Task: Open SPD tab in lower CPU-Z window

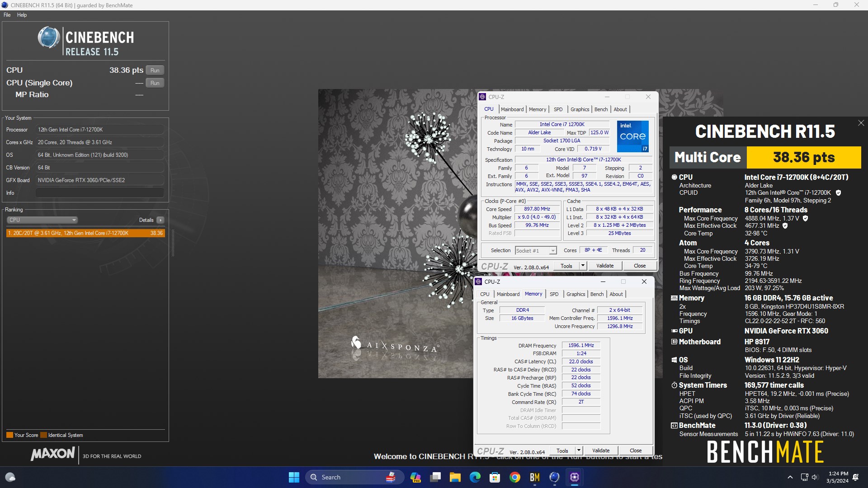Action: (x=554, y=294)
